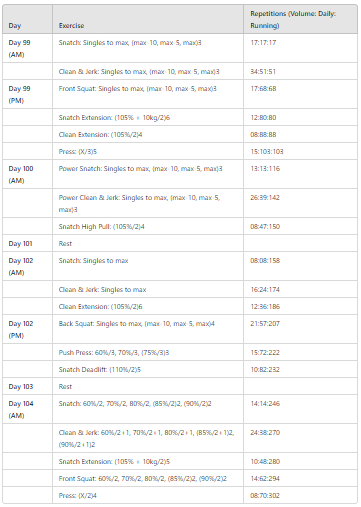Viewport: 361px width, 507px height.
Task: Click the Press (X/2)4 exercise cell
Action: coord(148,495)
